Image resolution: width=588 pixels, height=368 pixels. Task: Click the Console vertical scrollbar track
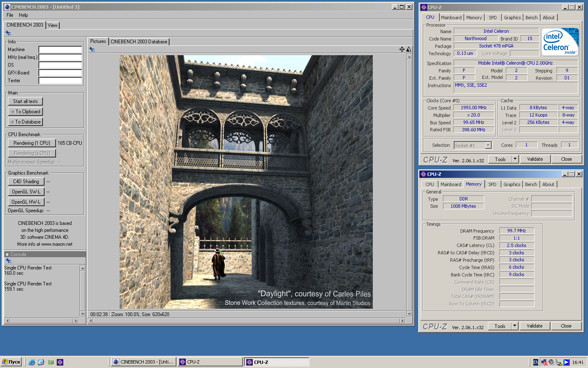tap(82, 291)
